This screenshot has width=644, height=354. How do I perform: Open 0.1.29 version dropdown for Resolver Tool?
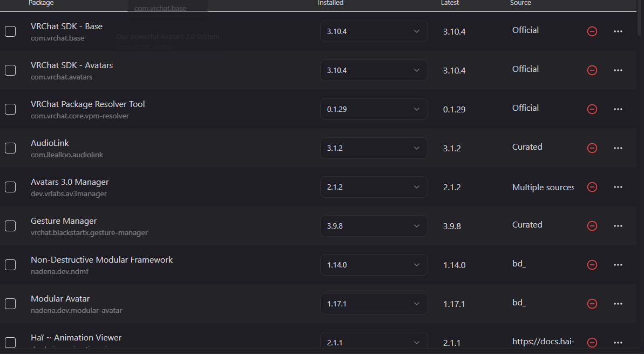point(374,109)
